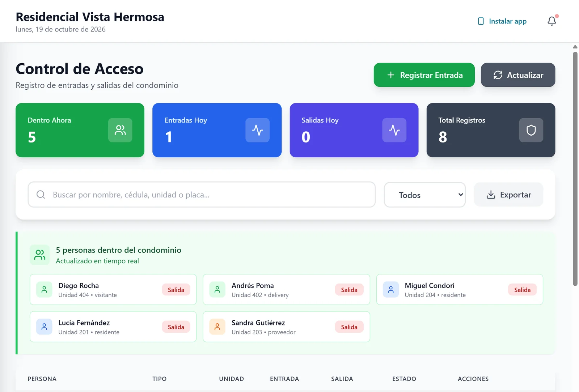Click Andrés Poma's green avatar icon
The height and width of the screenshot is (392, 579).
click(x=217, y=290)
